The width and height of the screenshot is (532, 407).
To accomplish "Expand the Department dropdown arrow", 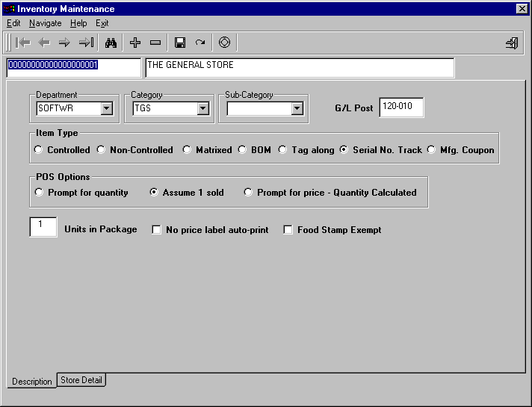I will (107, 108).
